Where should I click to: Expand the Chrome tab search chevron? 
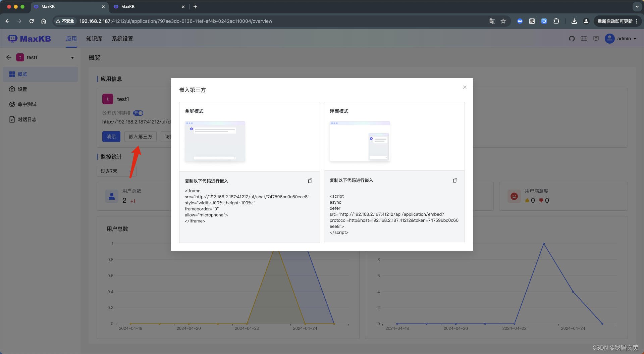point(637,7)
